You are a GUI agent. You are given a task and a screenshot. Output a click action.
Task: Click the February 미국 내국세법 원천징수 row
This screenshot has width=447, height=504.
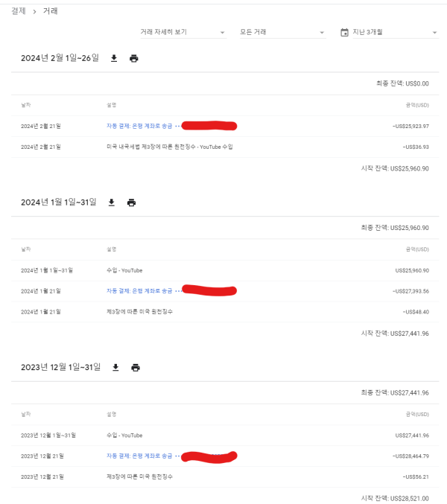tap(170, 147)
